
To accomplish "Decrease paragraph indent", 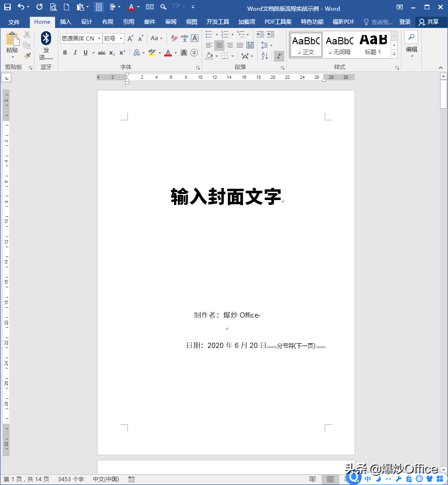I will coord(260,35).
